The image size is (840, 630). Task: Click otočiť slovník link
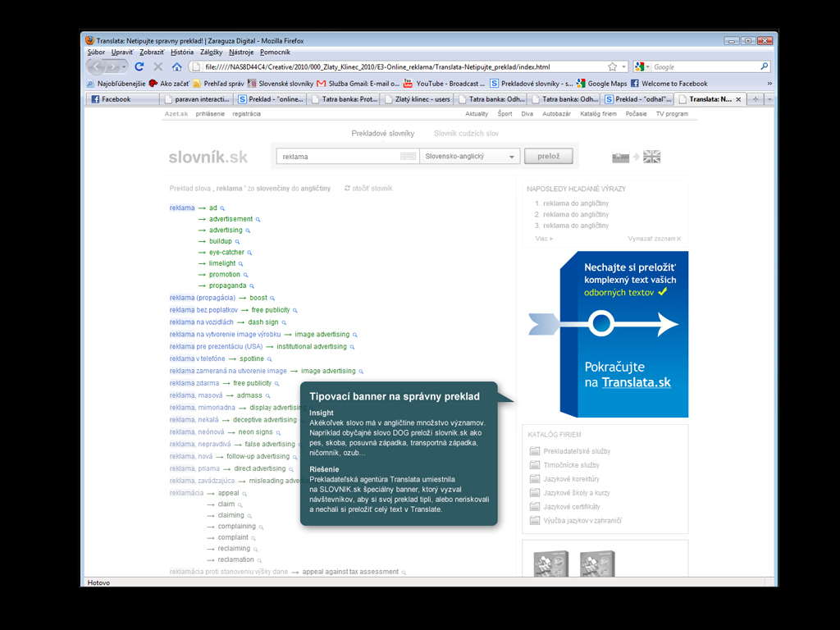pos(368,189)
